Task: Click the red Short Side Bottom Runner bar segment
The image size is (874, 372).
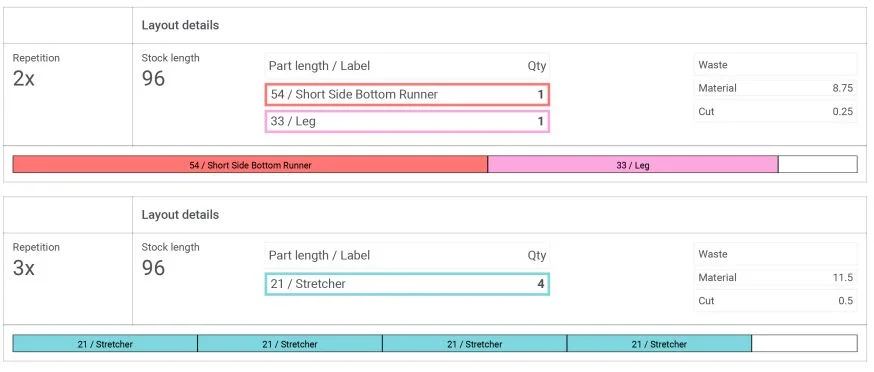Action: point(250,165)
